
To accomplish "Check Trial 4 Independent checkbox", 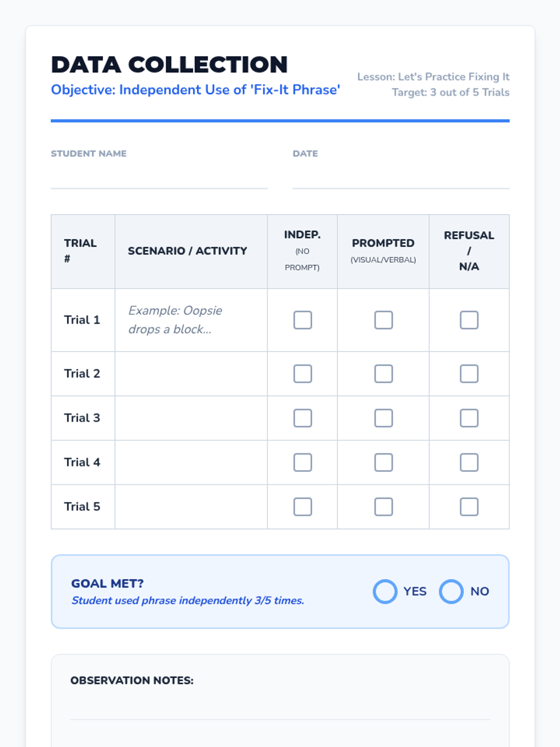I will [302, 463].
